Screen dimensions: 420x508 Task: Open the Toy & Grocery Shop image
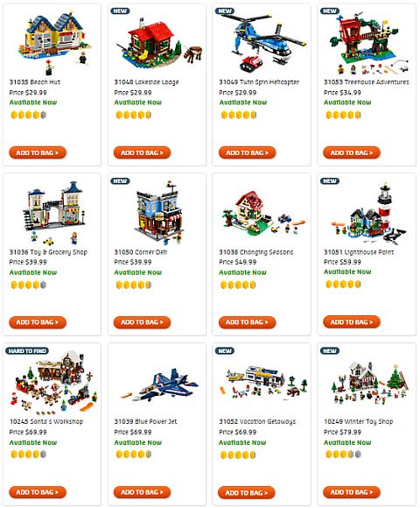(x=54, y=213)
